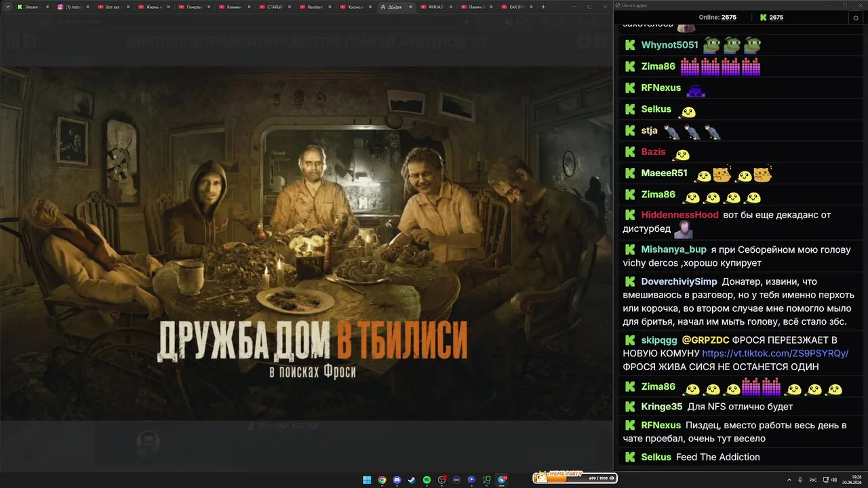This screenshot has width=868, height=488.
Task: Click the "ДРУЖБА ДОМ В ТБИЛИСИ" title text
Action: [313, 340]
